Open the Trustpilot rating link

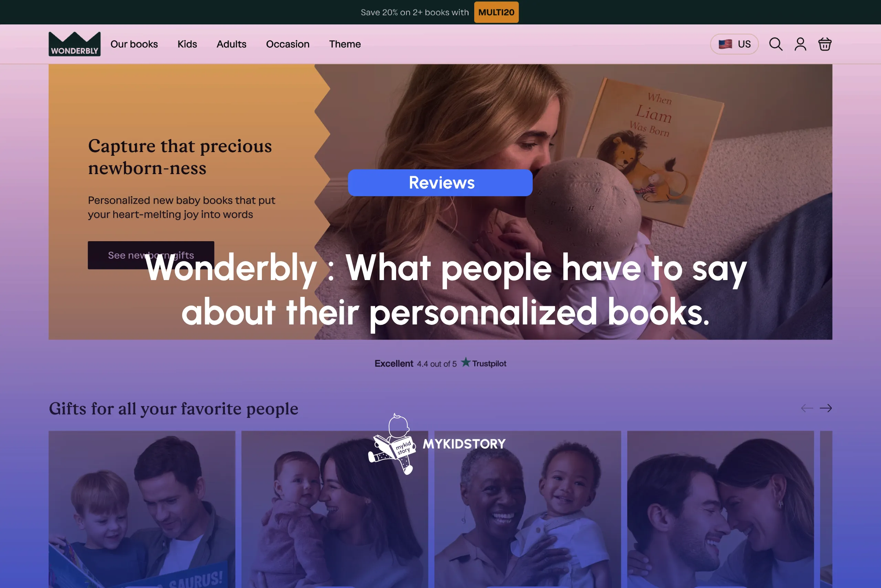[440, 363]
